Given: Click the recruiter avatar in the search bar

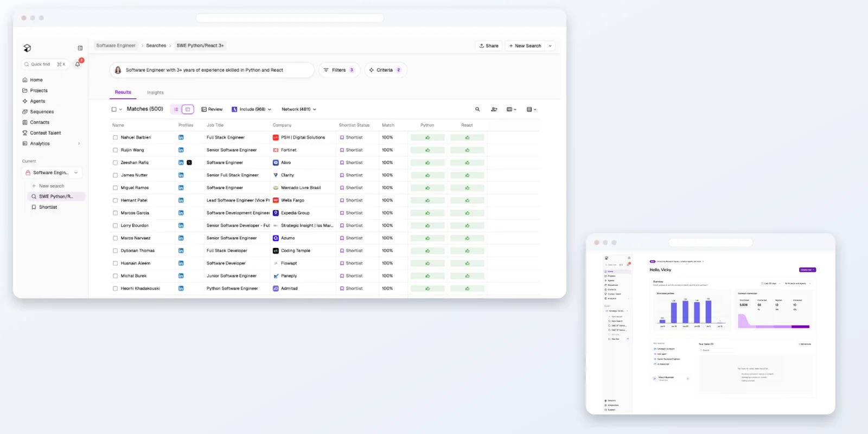Looking at the screenshot, I should pyautogui.click(x=118, y=70).
